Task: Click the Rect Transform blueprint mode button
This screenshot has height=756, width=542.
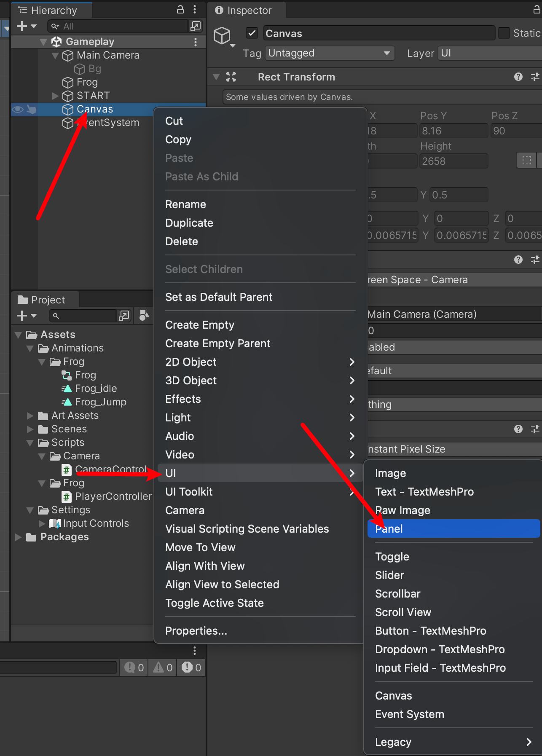Action: click(527, 160)
